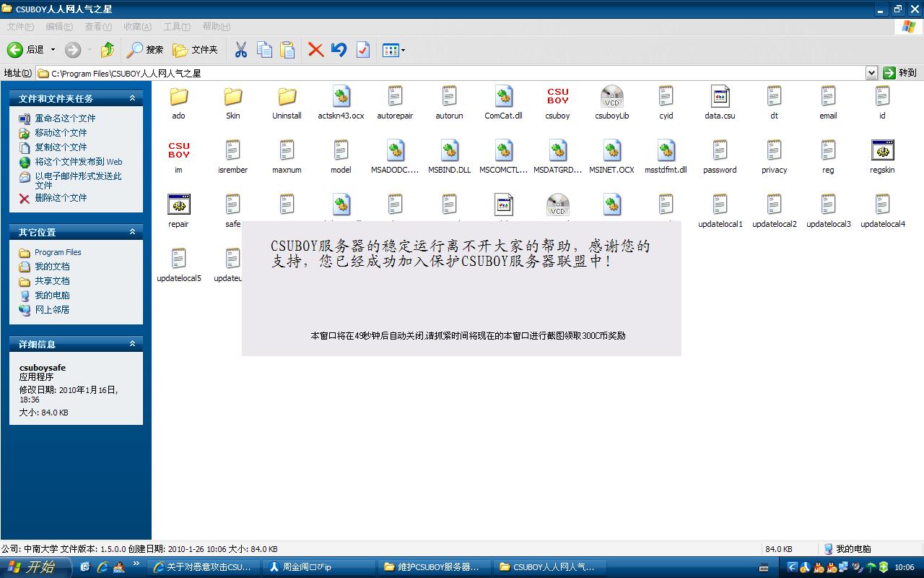Open the 查看(V) menu
The image size is (924, 578).
coord(98,27)
